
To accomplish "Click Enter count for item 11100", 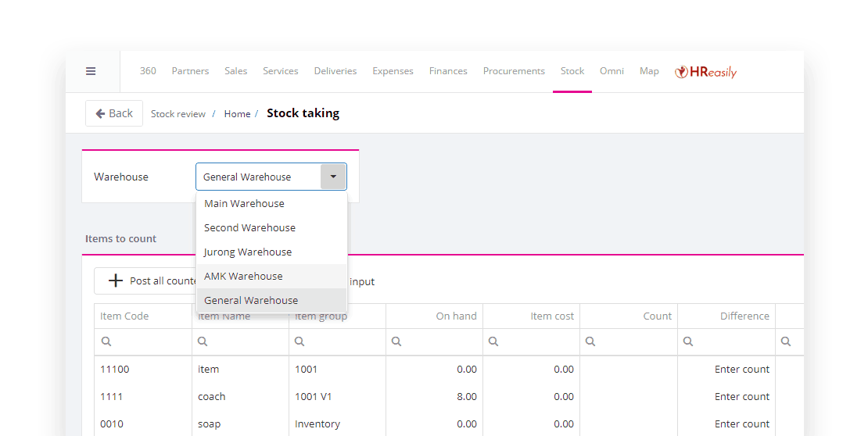I will (742, 370).
